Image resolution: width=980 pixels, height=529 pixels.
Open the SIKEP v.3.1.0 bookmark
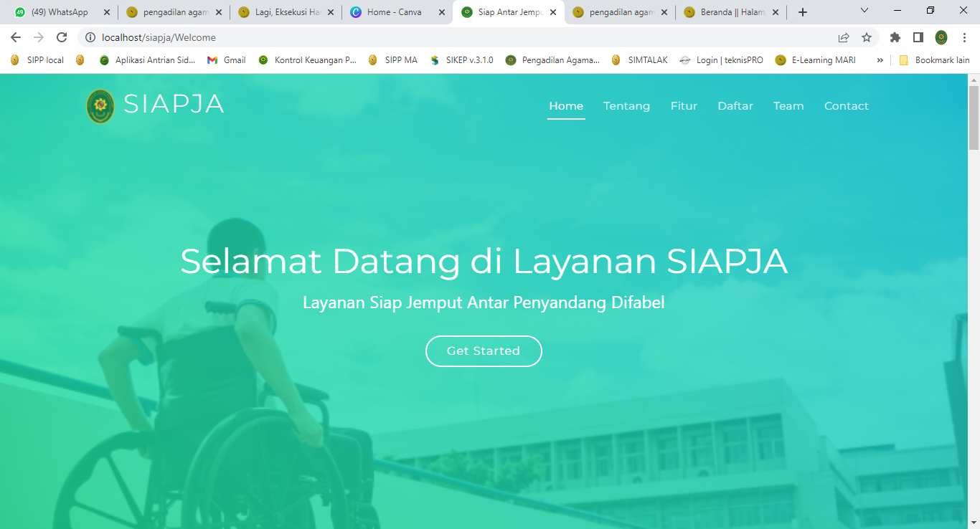[x=461, y=60]
